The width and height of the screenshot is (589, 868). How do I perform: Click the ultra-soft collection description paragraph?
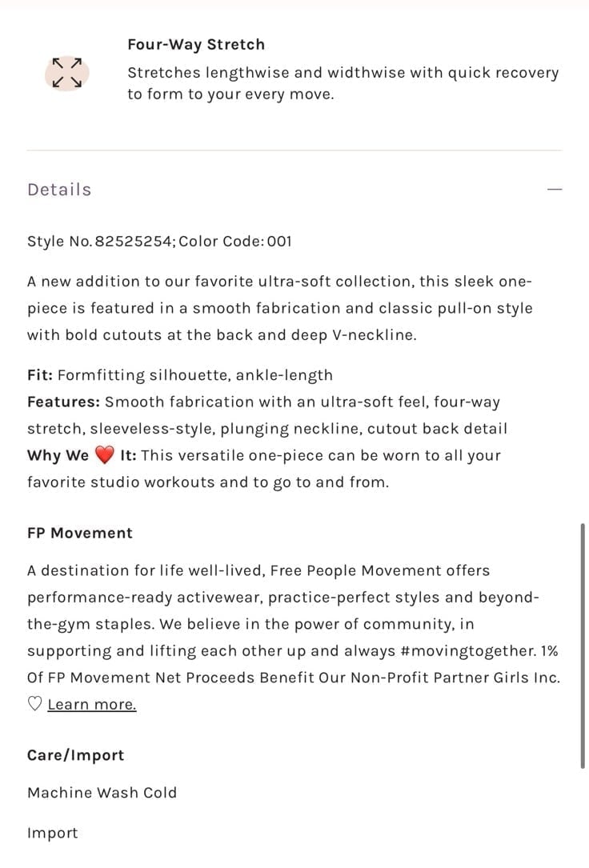click(280, 308)
